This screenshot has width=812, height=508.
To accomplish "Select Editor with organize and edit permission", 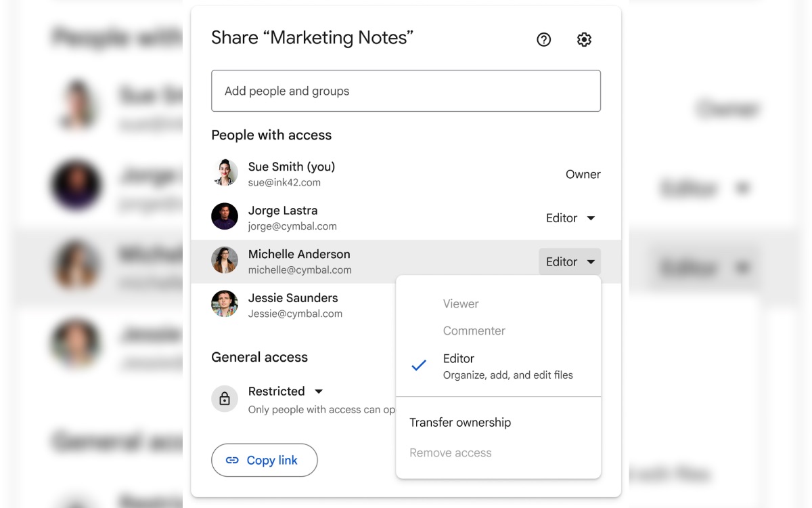I will (459, 358).
